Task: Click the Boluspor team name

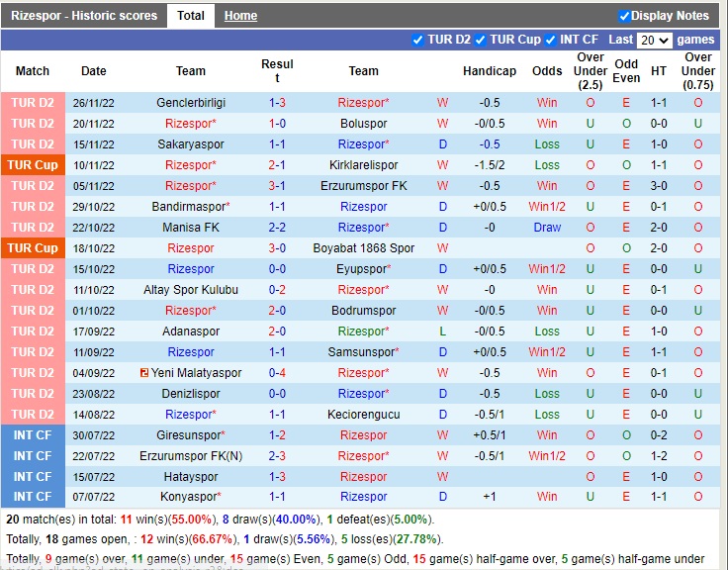Action: pos(363,124)
